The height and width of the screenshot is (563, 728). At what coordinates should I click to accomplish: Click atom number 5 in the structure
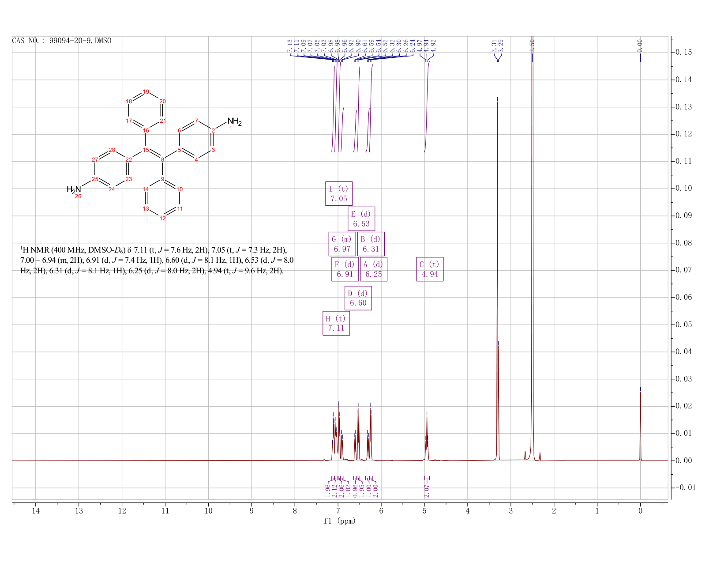point(180,150)
